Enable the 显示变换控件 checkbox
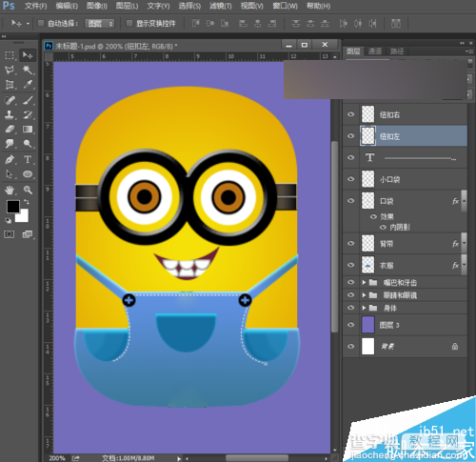Image resolution: width=476 pixels, height=462 pixels. 129,23
